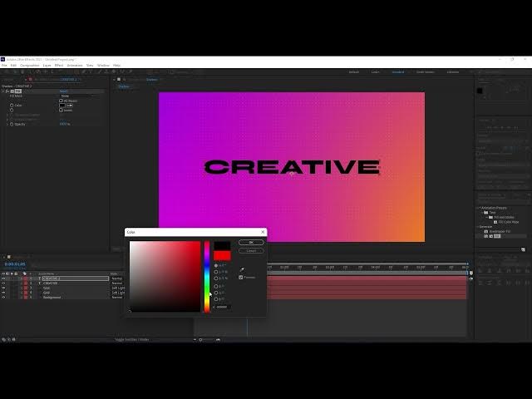
Task: Open the Fill Mask dropdown
Action: click(x=75, y=96)
